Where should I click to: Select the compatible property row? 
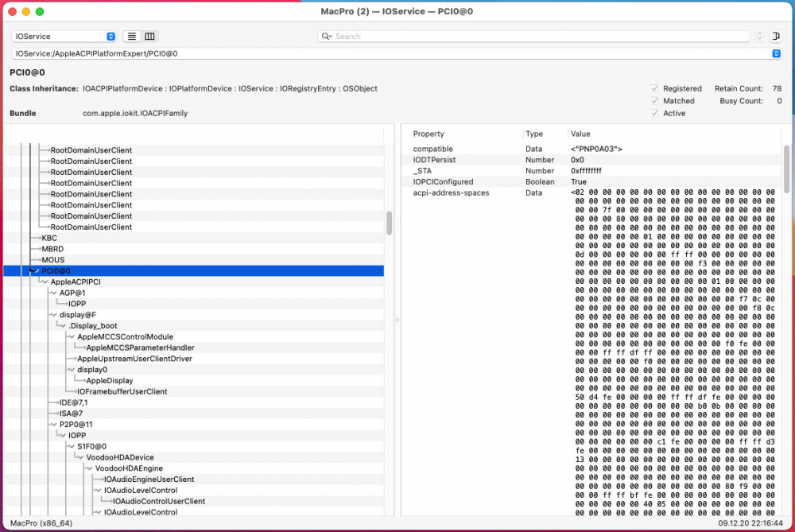click(593, 149)
